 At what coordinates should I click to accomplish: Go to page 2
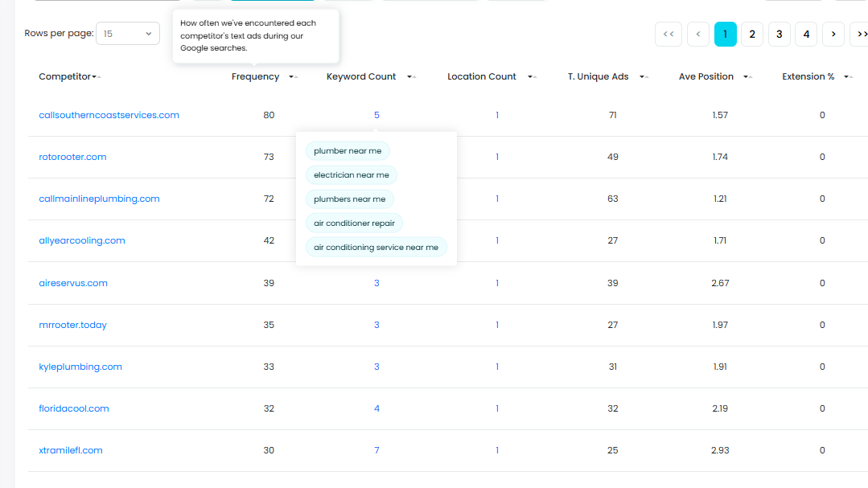(752, 35)
